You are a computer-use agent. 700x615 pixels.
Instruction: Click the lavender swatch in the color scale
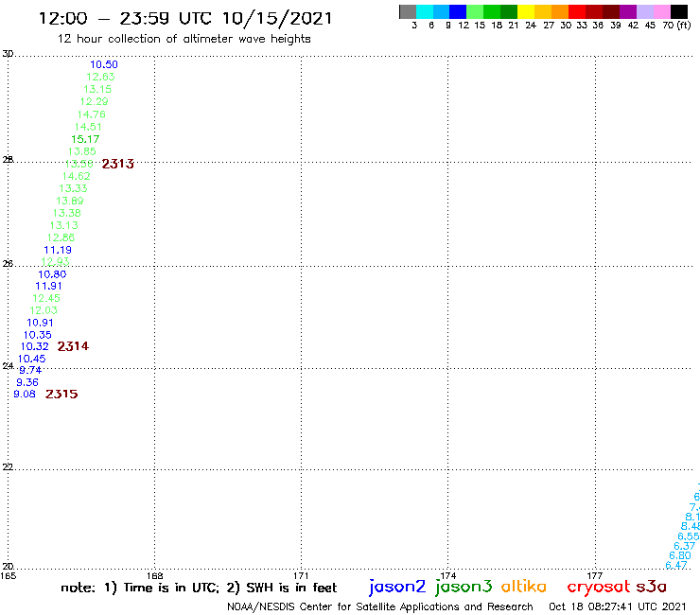(645, 11)
